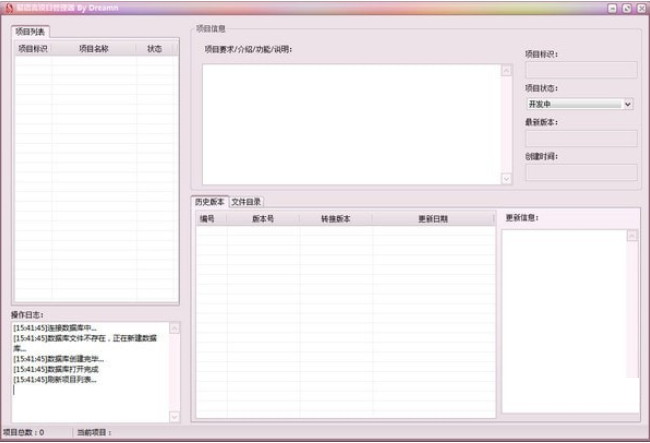Sort by 项目名称 column header
The height and width of the screenshot is (443, 650).
click(x=94, y=48)
